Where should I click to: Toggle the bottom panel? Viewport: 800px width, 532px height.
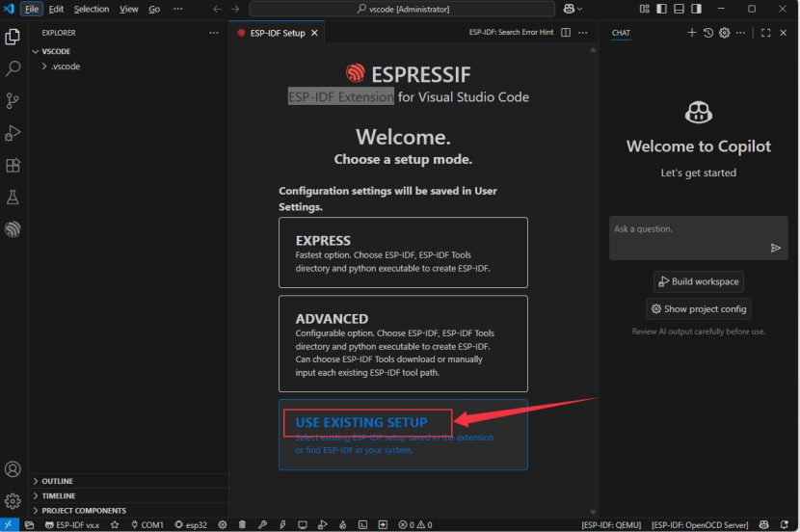tap(680, 9)
